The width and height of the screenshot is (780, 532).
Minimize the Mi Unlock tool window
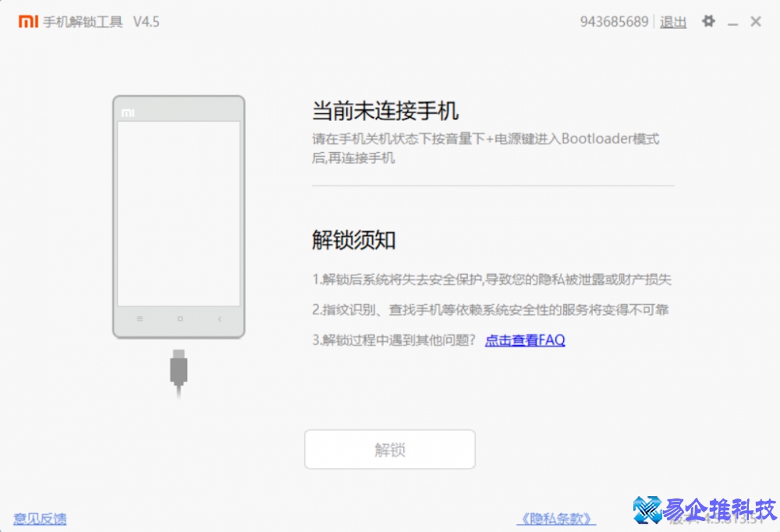(x=733, y=22)
